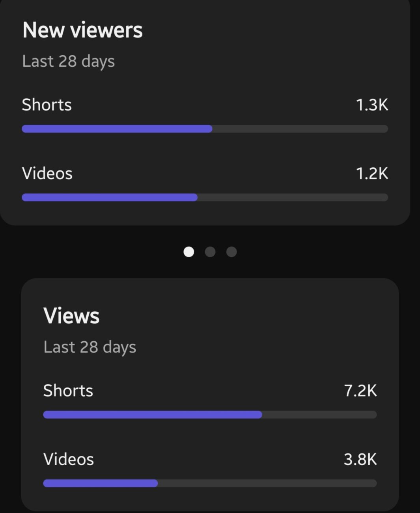Go to the third carousel page dot
Viewport: 420px width, 513px height.
point(231,252)
